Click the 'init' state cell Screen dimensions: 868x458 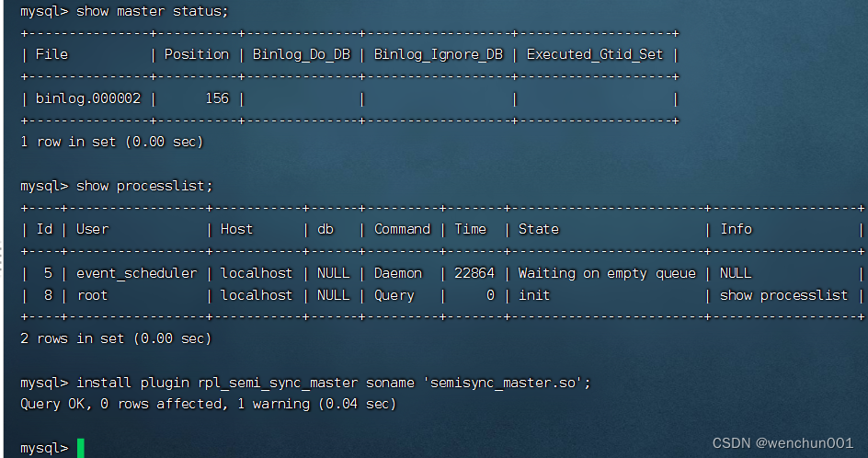(x=534, y=295)
